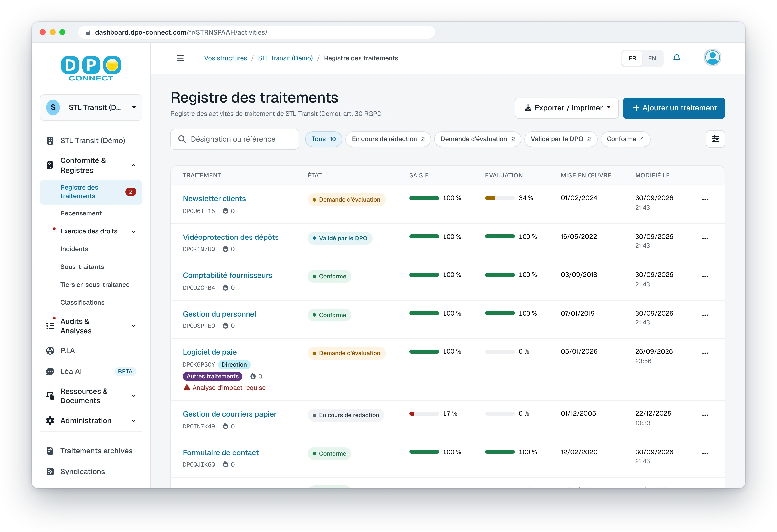Open the actions menu for Formulaire de contact
The width and height of the screenshot is (777, 532).
point(705,453)
